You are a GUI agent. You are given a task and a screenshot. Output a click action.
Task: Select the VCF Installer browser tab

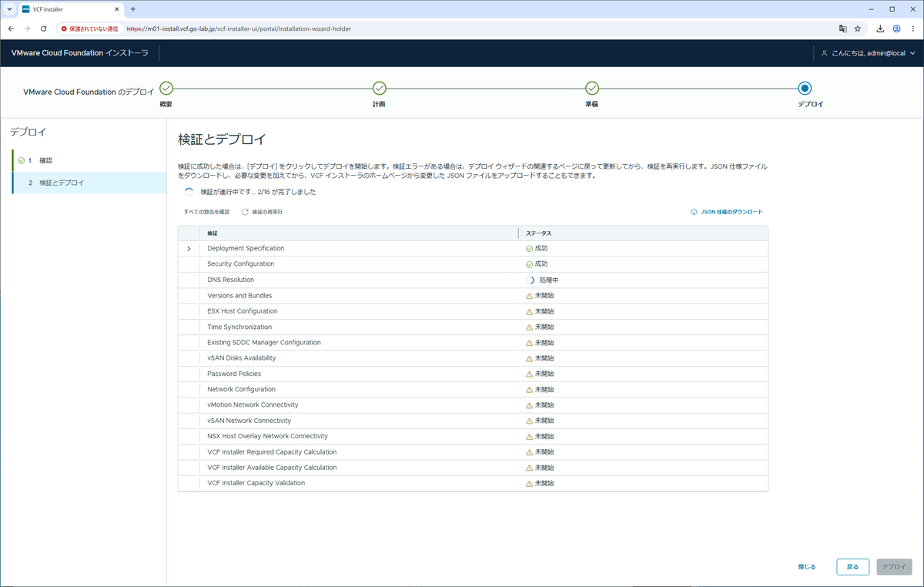pos(70,9)
